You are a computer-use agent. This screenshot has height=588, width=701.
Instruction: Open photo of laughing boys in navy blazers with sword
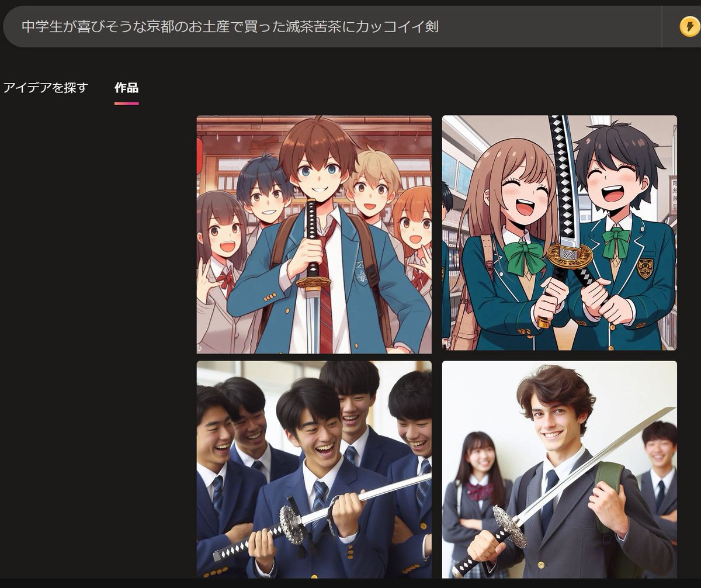[x=314, y=469]
